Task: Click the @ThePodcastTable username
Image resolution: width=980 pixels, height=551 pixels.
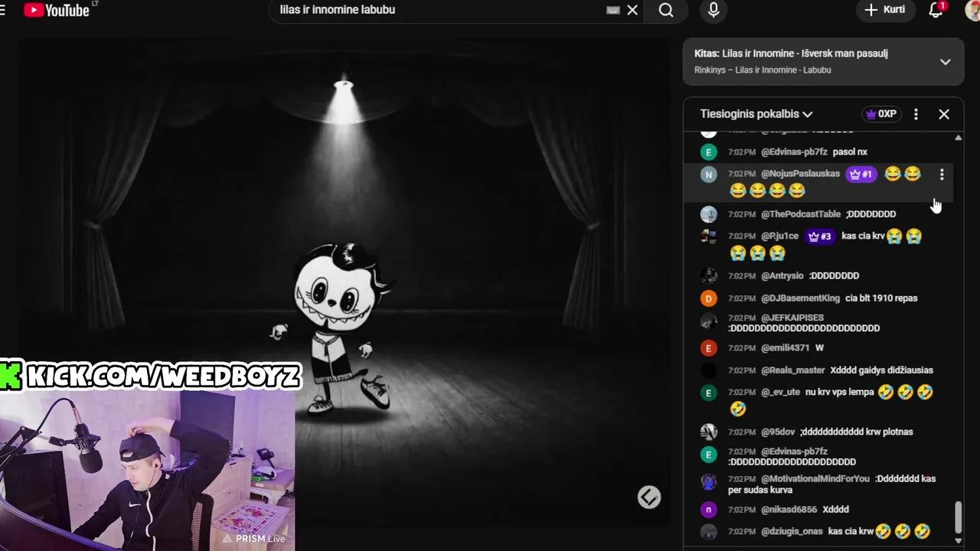Action: pyautogui.click(x=801, y=214)
